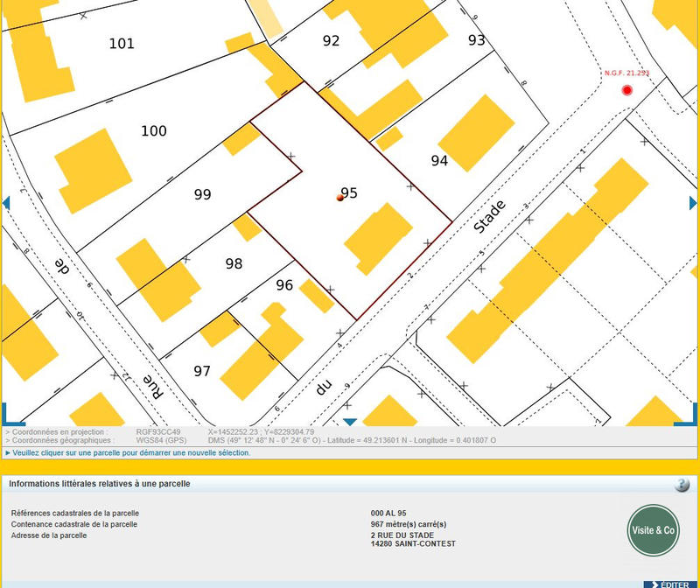Click the orange centroid dot in parcel 95
Viewport: 700px width, 588px height.
339,198
